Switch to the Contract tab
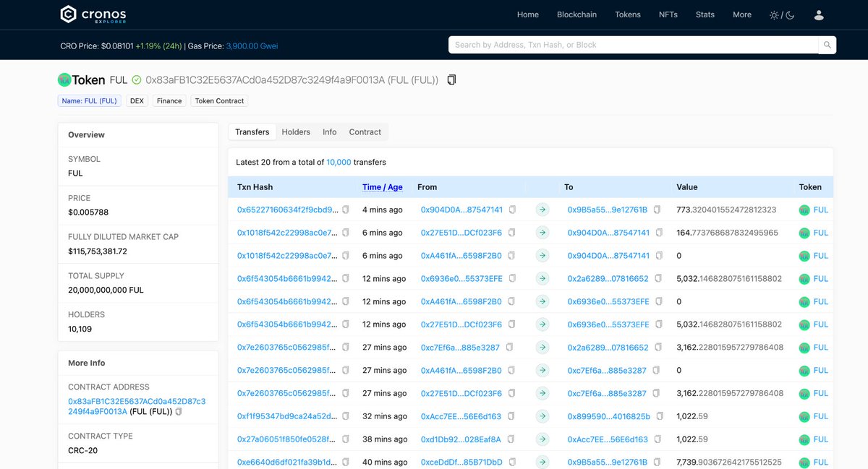Screen dimensions: 868x469 point(365,132)
